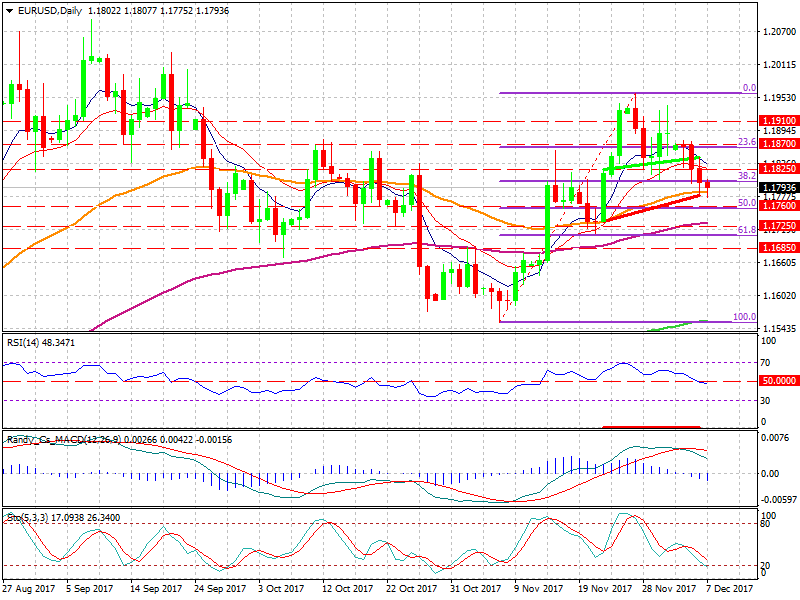Click the closing value 1.17936 in the chart header

[x=211, y=11]
